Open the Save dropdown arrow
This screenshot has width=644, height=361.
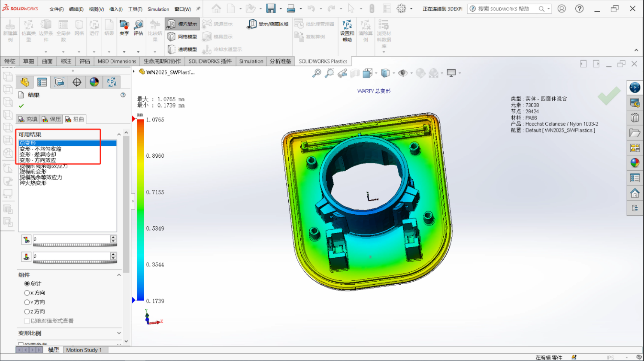pos(281,9)
